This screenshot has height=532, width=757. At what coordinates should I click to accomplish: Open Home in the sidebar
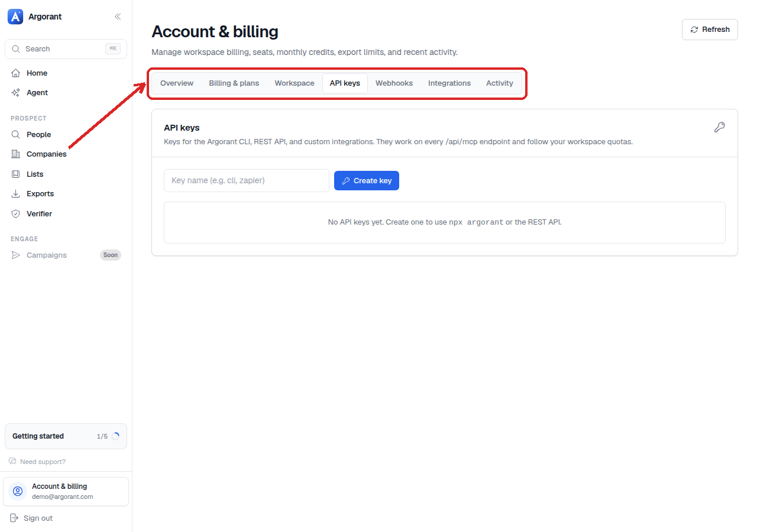(66, 73)
